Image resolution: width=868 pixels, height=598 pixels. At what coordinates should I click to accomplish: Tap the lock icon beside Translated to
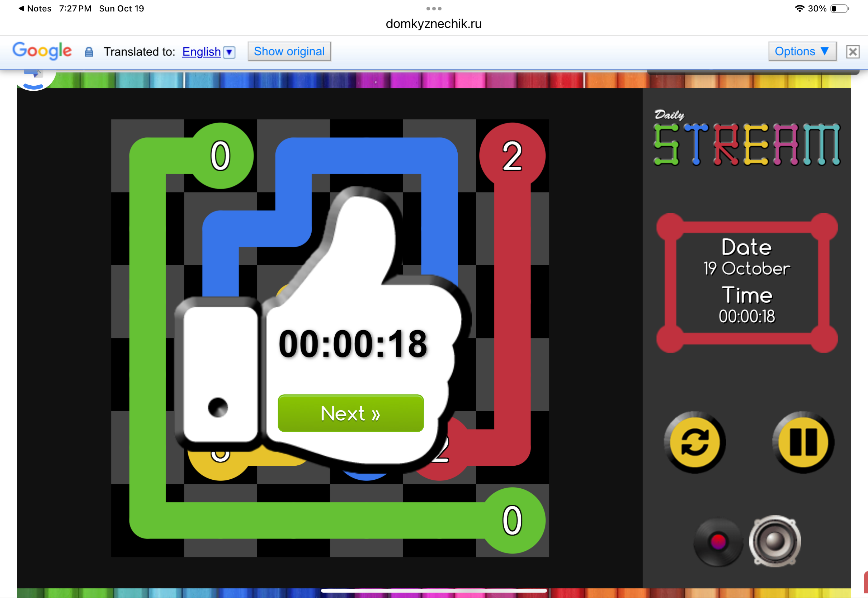click(x=89, y=52)
